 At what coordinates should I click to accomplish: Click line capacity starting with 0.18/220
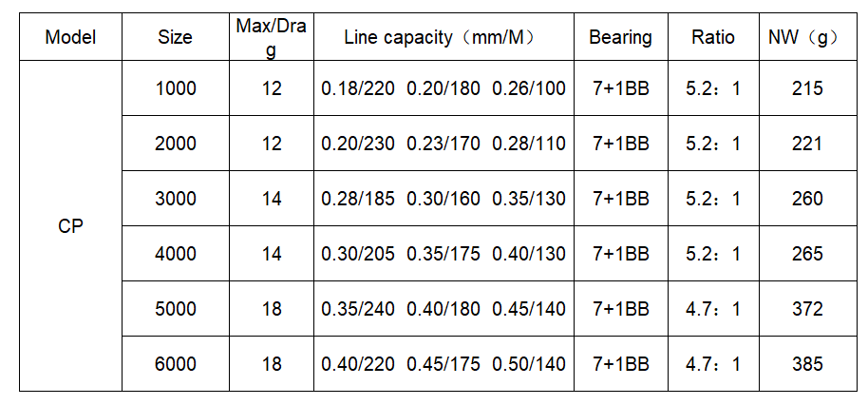443,88
